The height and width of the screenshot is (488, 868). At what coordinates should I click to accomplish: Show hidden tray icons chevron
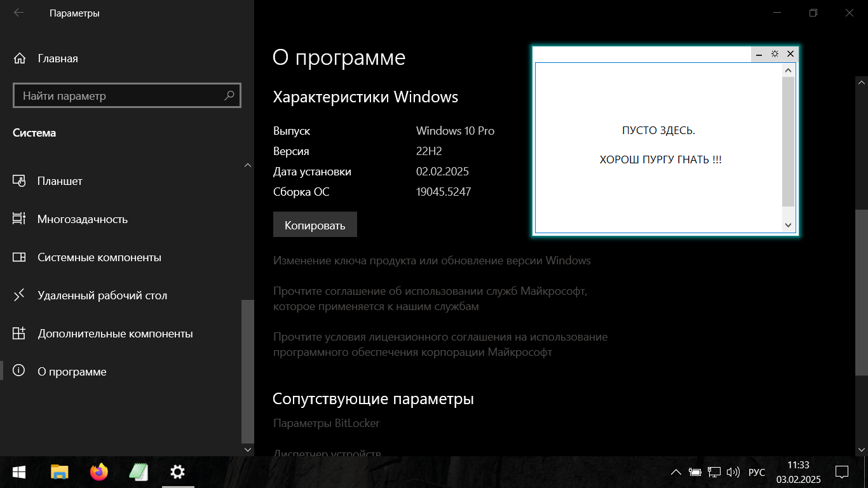click(x=676, y=472)
